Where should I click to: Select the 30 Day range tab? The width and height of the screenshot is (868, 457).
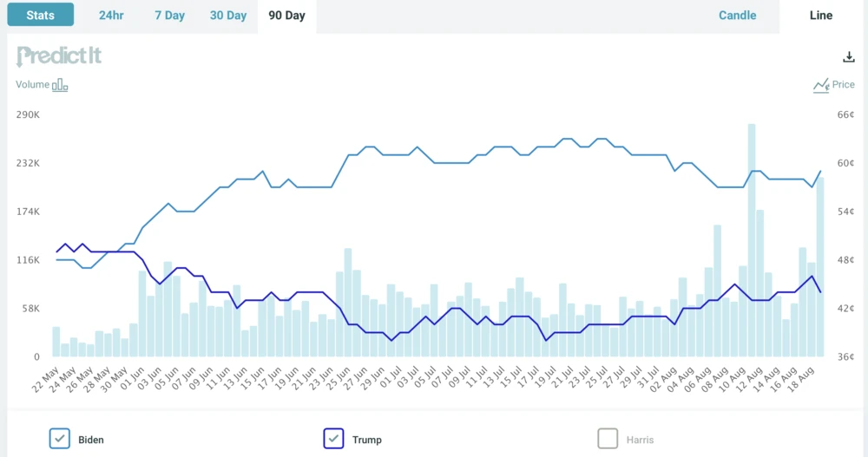228,16
